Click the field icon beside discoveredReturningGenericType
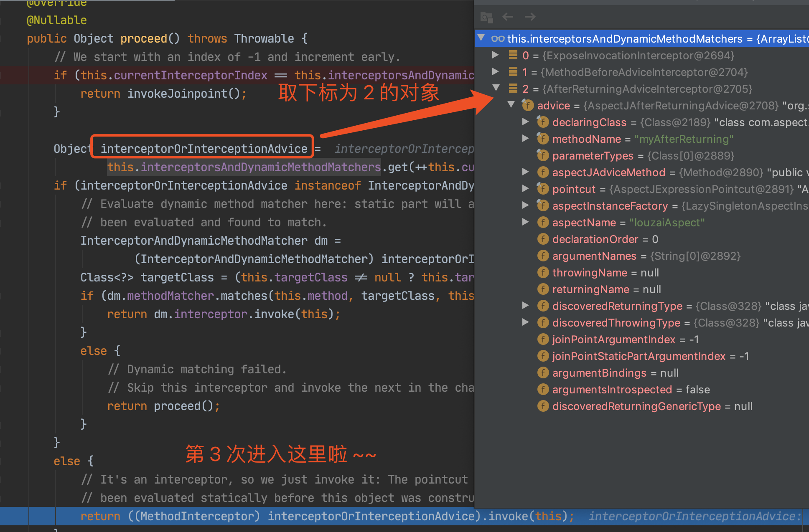The image size is (809, 532). [543, 406]
